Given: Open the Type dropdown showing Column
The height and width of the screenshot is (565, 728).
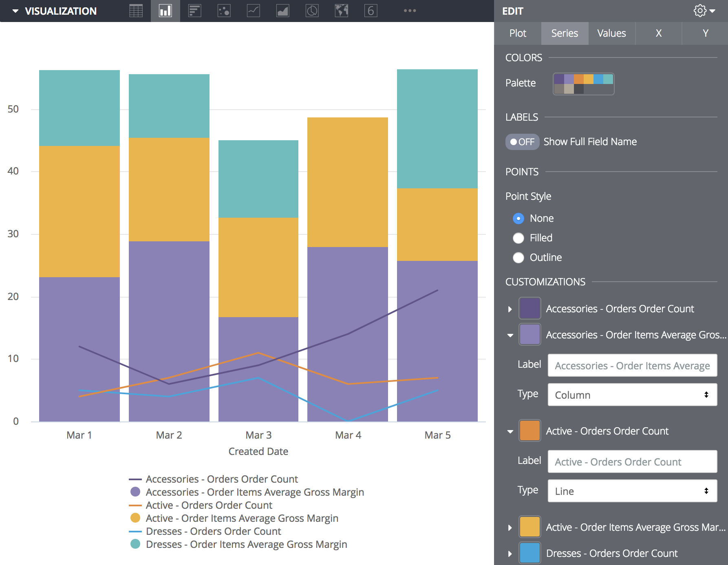Looking at the screenshot, I should click(632, 395).
